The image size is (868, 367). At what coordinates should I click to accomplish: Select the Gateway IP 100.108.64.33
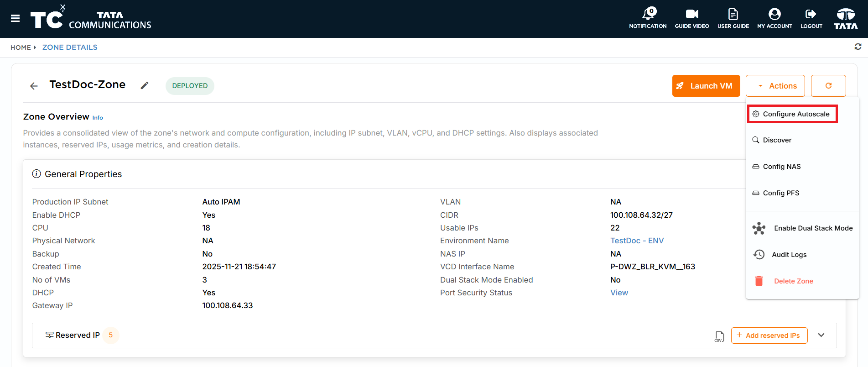pos(227,305)
